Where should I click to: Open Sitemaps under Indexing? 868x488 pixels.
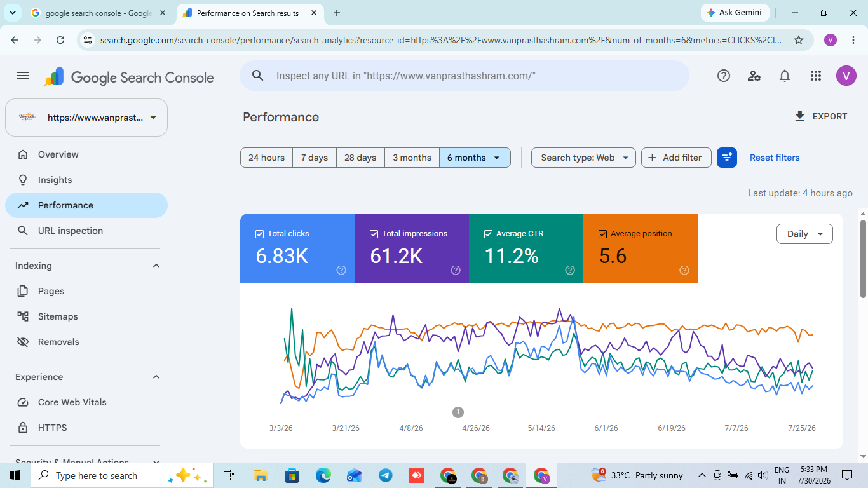coord(86,316)
